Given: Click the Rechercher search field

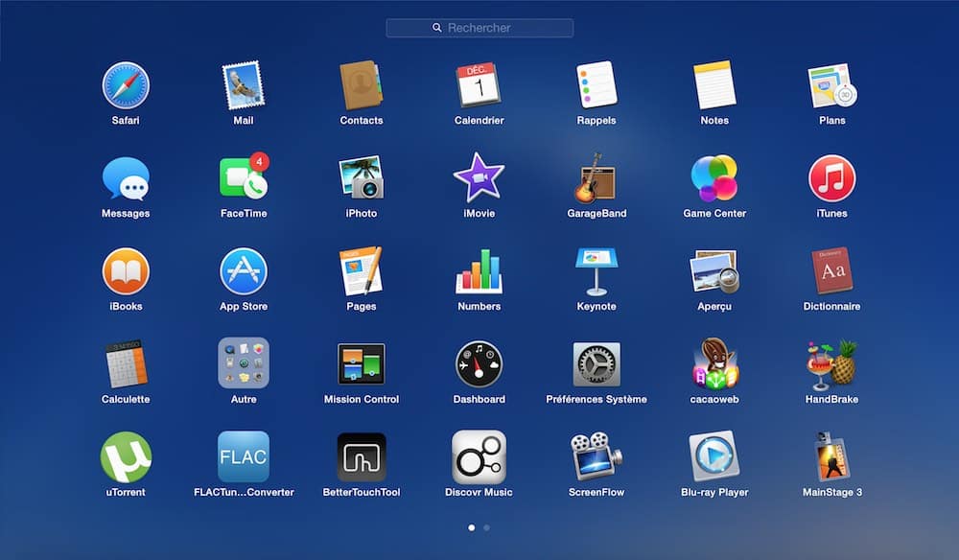Looking at the screenshot, I should [479, 28].
